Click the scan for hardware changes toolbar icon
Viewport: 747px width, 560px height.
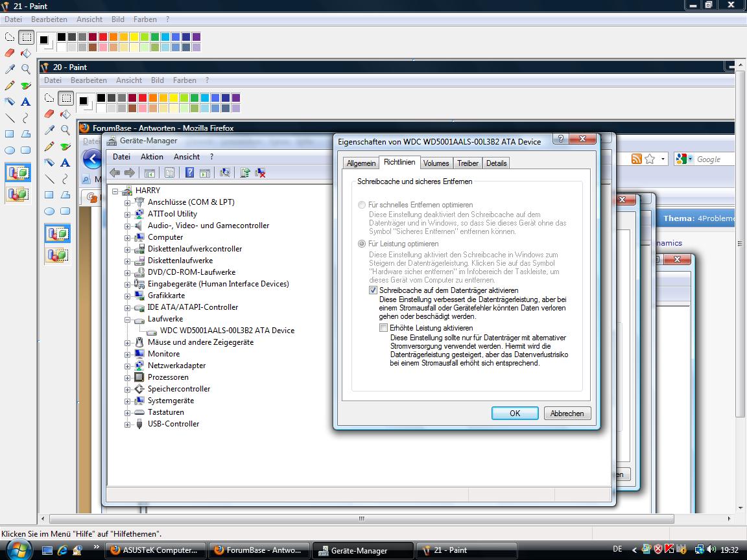pos(225,173)
